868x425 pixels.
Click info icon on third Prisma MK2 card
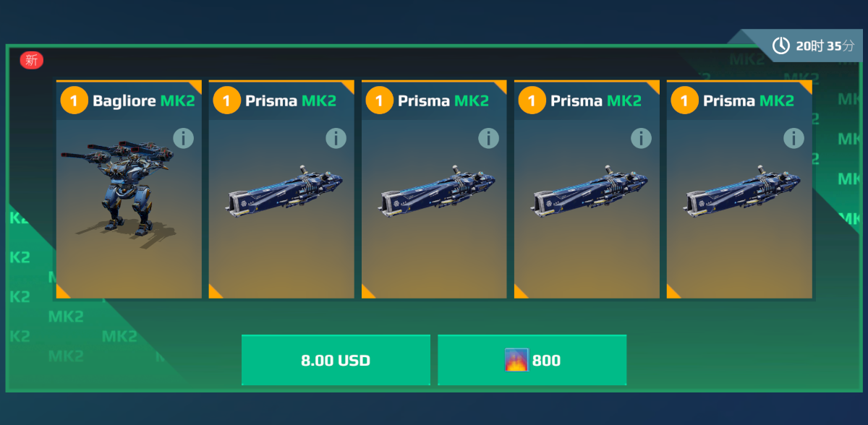click(x=642, y=138)
